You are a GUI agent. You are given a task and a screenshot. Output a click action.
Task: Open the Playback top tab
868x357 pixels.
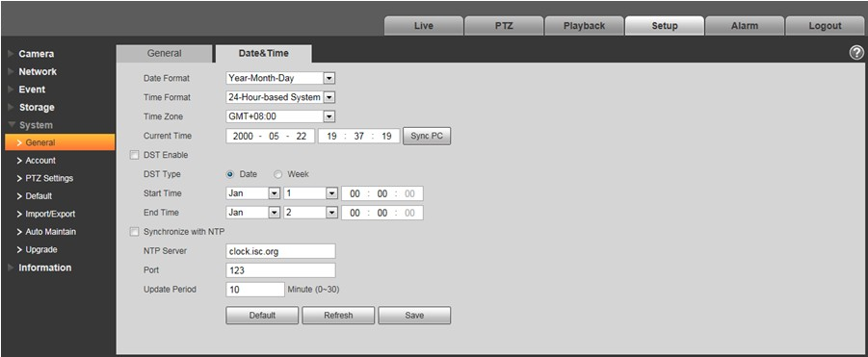point(584,25)
